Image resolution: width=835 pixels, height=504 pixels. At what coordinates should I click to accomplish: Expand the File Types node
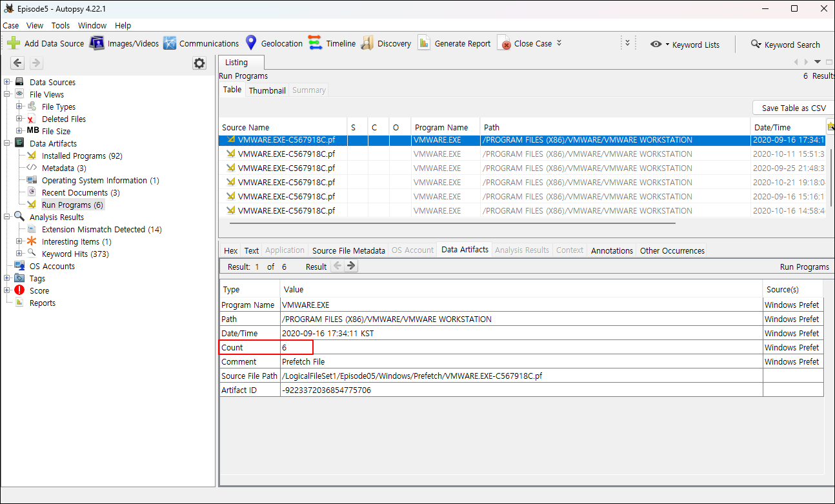coord(19,106)
